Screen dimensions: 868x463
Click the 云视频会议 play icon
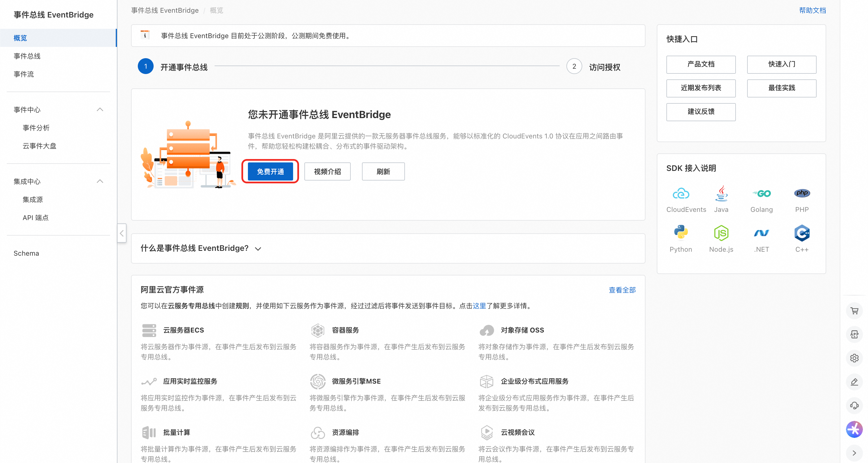pos(487,432)
